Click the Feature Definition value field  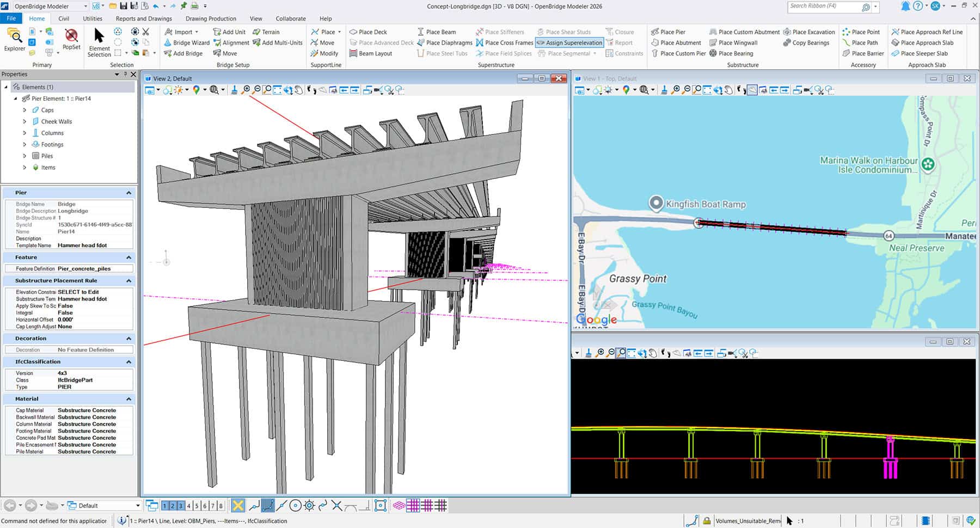point(95,268)
